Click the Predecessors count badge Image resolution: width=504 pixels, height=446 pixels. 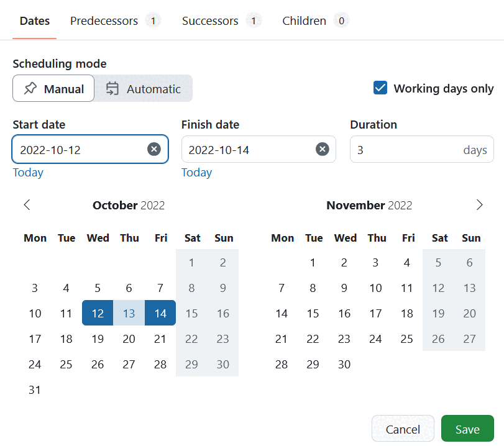(x=153, y=20)
